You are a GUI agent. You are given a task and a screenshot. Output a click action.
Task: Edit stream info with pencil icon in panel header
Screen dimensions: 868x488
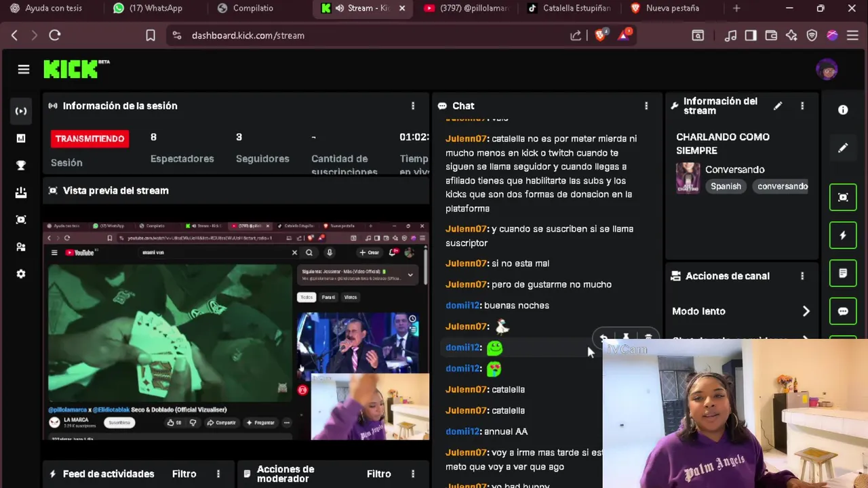tap(778, 106)
